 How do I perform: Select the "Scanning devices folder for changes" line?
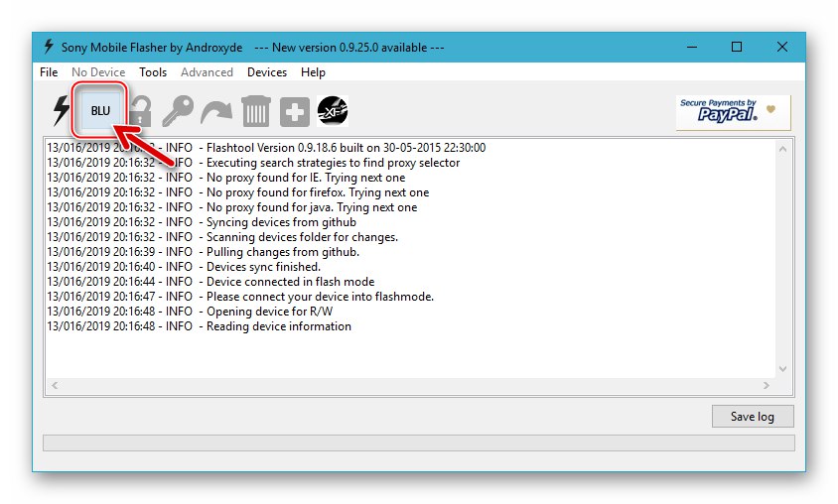[222, 237]
